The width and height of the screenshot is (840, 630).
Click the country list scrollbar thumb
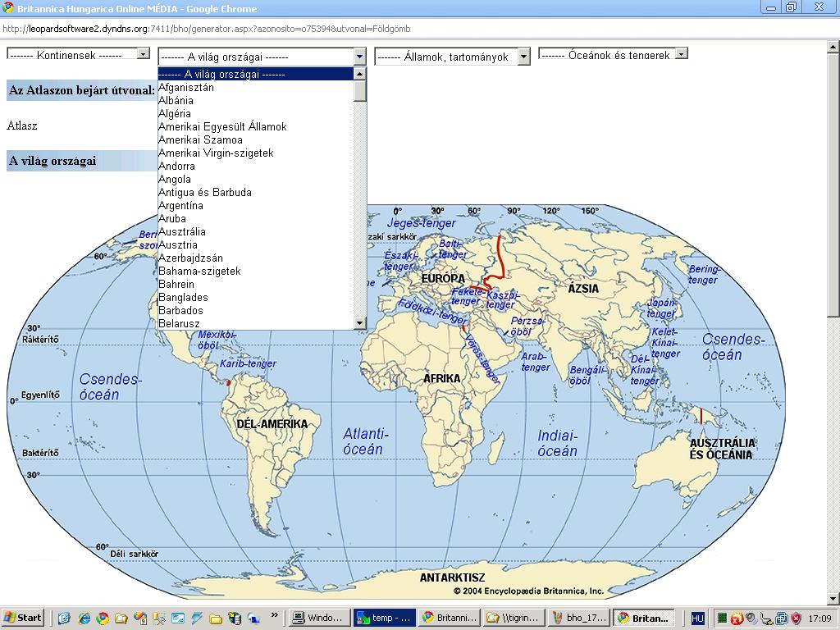tap(360, 91)
